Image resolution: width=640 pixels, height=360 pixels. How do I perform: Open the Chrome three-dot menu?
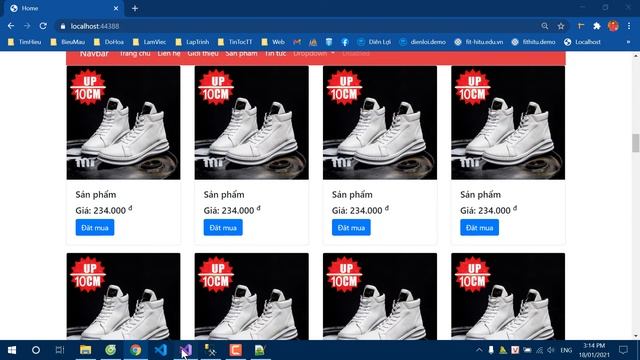[x=629, y=26]
